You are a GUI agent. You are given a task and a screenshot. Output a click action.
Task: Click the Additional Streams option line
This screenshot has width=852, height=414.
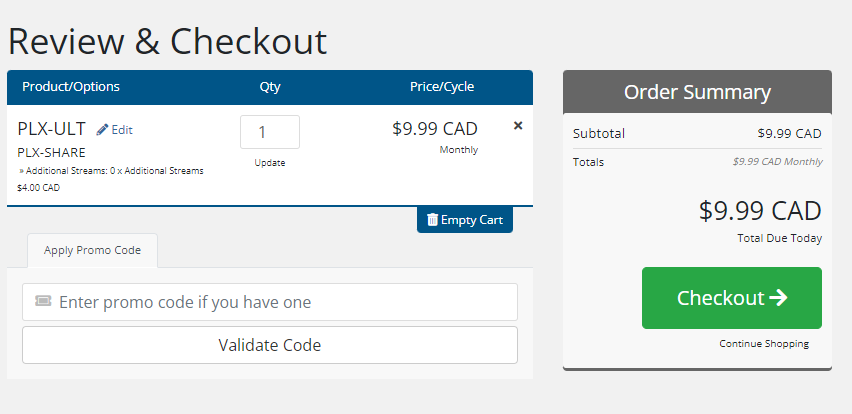coord(111,171)
